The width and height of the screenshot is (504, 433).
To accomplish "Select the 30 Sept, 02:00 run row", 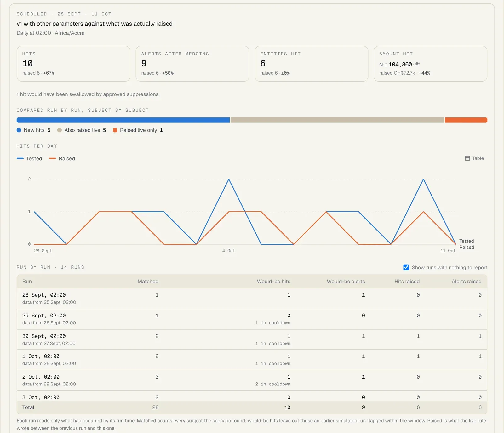I will coord(252,339).
